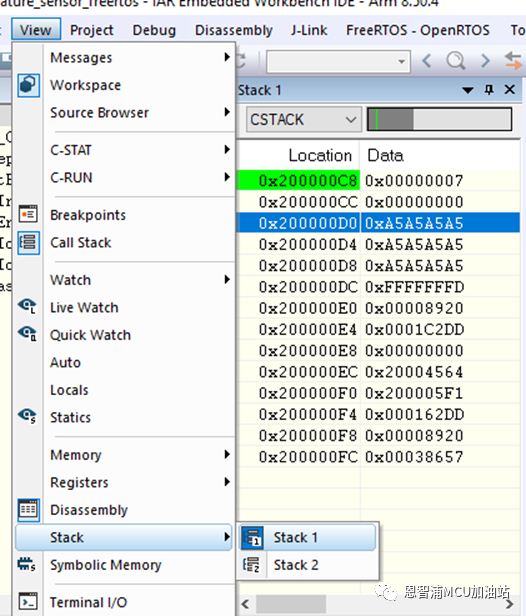Go to next with right chevron toolbar icon
This screenshot has width=526, height=616.
pyautogui.click(x=486, y=61)
